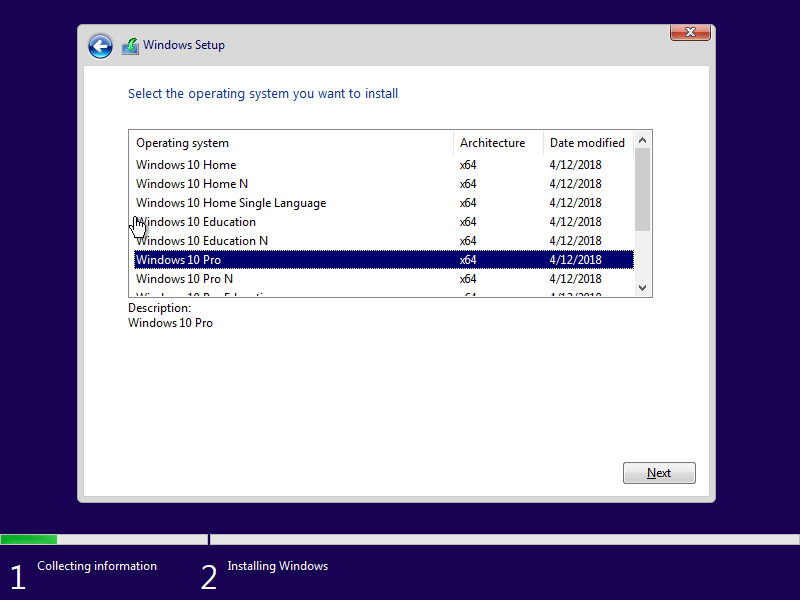Go back using the blue arrow button
This screenshot has height=600, width=800.
pyautogui.click(x=100, y=46)
